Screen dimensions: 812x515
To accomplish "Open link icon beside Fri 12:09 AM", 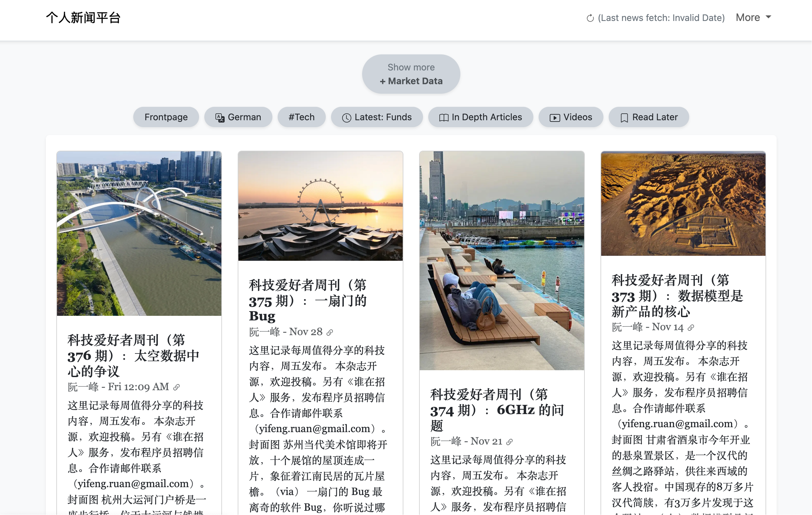I will click(176, 388).
